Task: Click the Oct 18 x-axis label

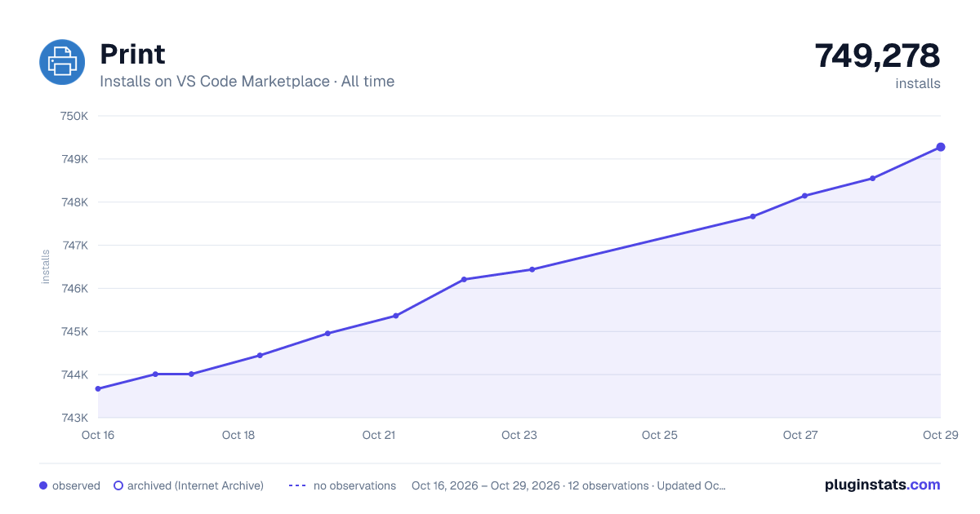Action: 238,435
